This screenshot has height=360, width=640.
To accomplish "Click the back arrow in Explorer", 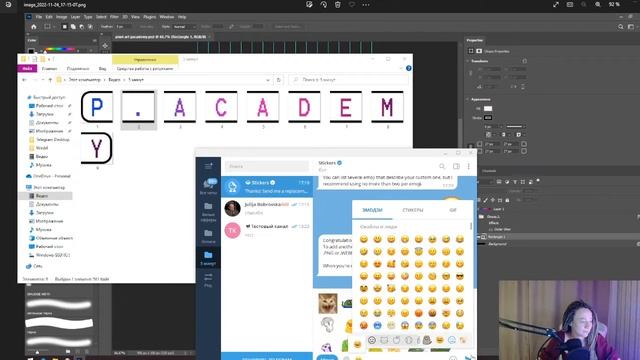I will [x=24, y=80].
